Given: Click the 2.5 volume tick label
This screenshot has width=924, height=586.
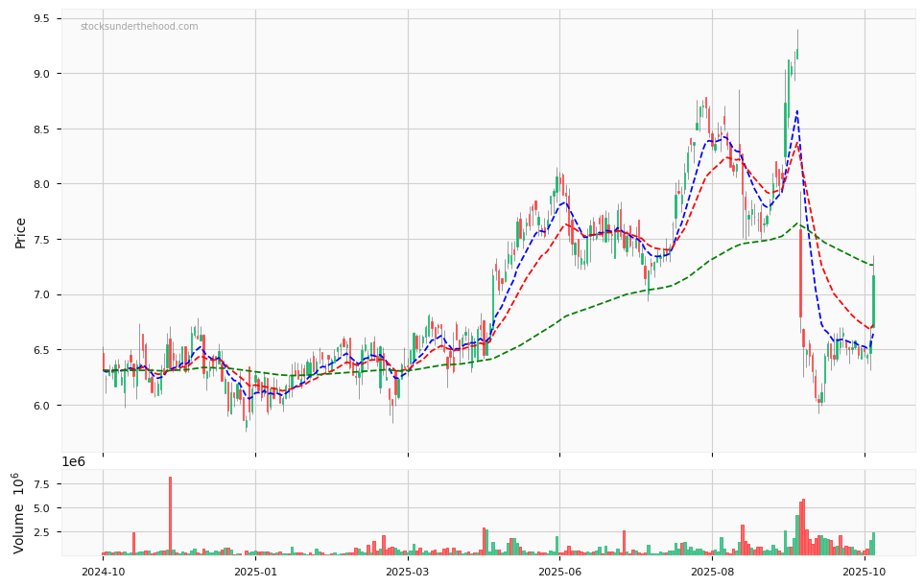Looking at the screenshot, I should coord(40,531).
